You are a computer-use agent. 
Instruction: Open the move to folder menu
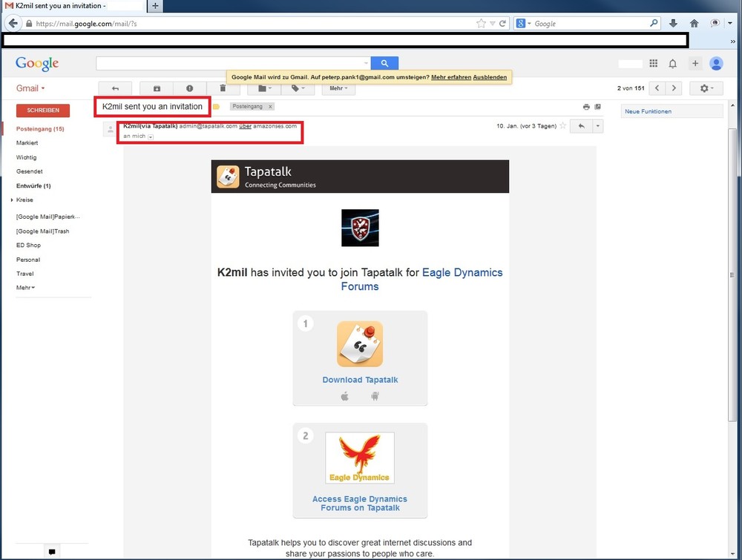264,88
